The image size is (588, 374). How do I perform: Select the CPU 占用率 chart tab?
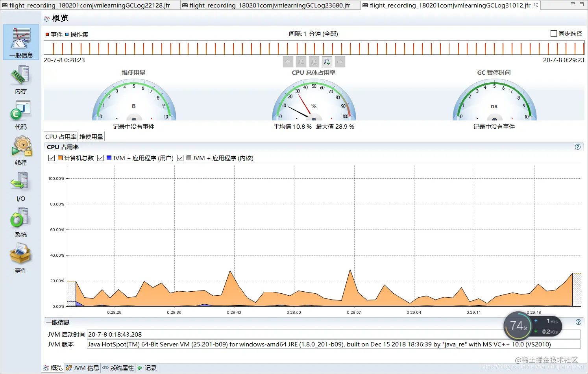61,137
